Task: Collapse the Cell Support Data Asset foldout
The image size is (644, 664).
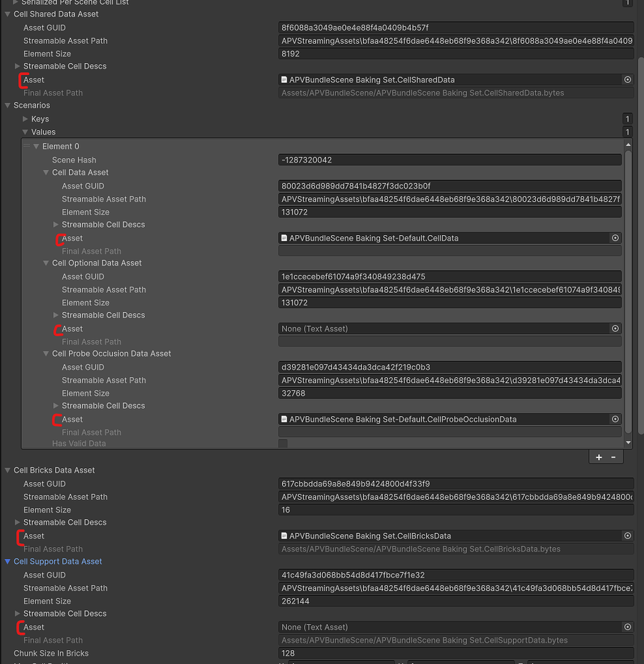Action: (x=7, y=561)
